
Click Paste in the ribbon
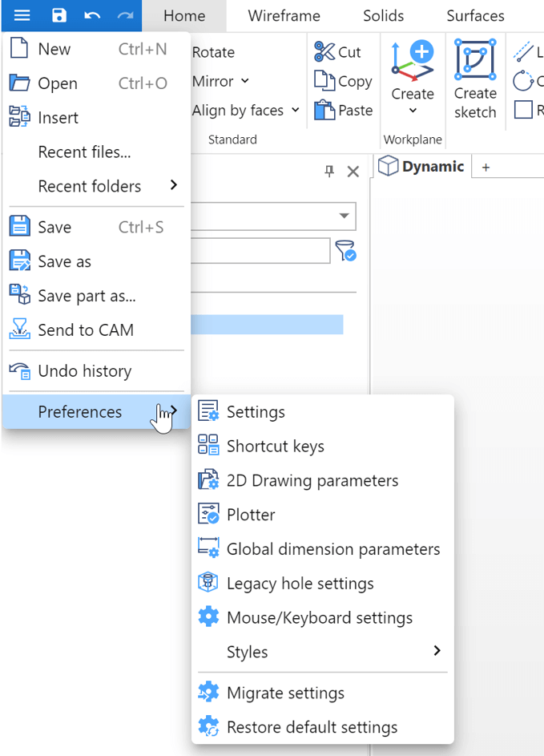click(345, 110)
